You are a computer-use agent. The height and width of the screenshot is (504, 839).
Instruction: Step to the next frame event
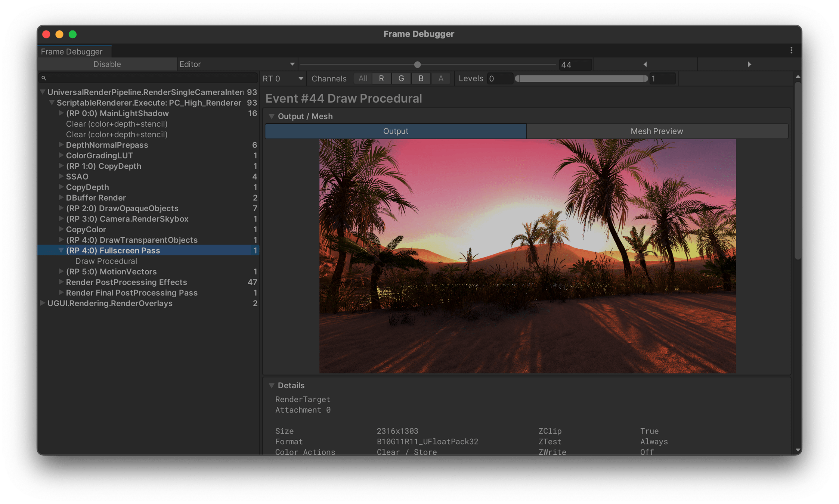749,64
